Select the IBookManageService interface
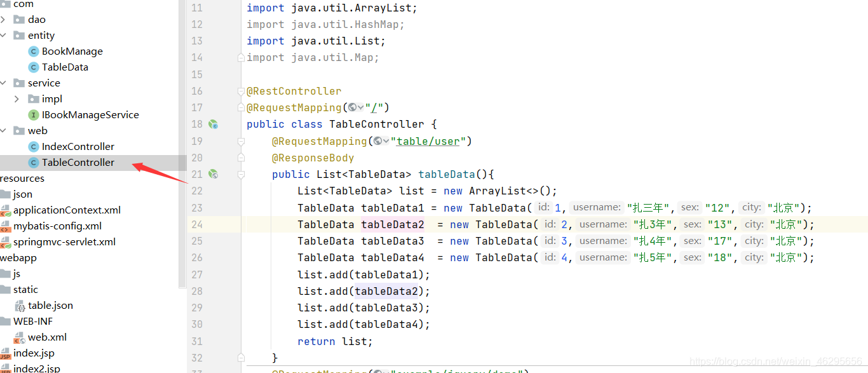The image size is (868, 373). (x=90, y=115)
